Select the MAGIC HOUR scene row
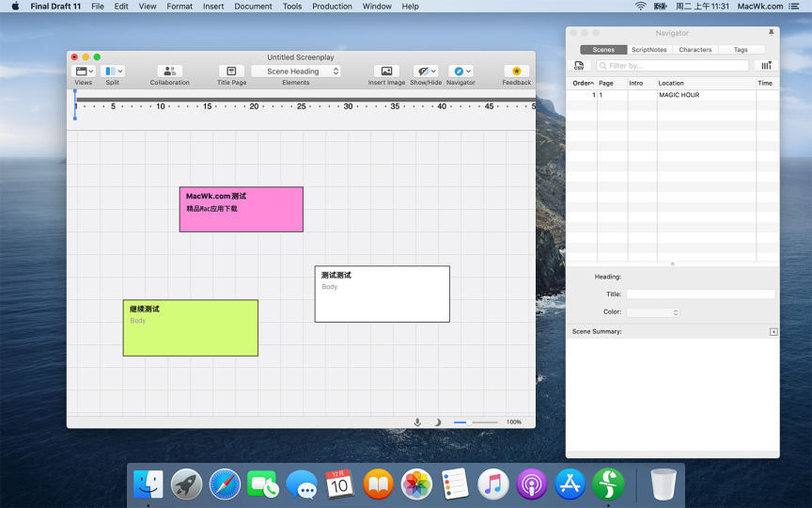 672,95
